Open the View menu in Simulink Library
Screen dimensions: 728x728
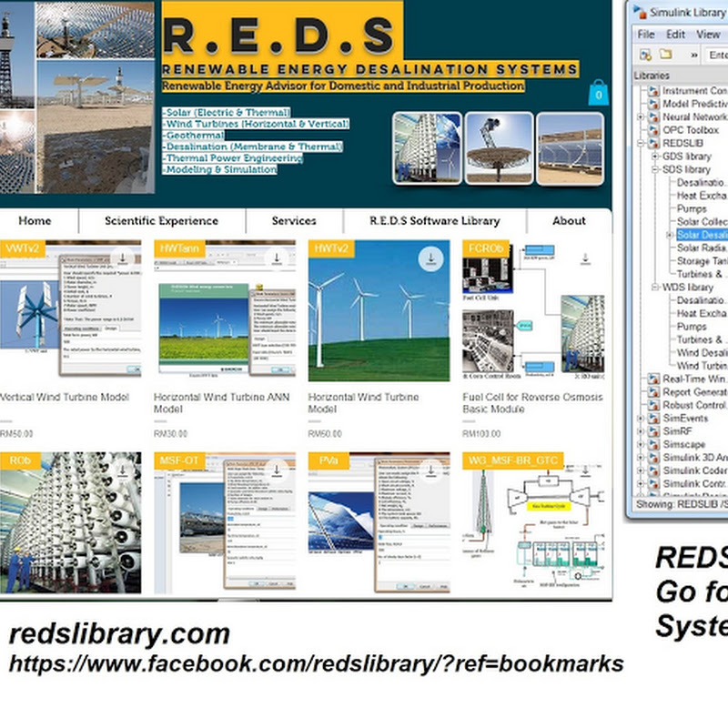pos(708,35)
